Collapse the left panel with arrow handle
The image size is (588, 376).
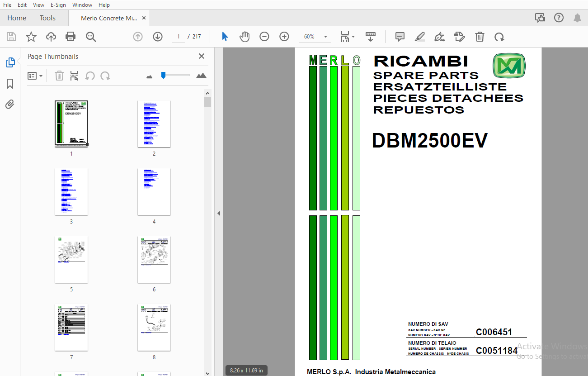[x=219, y=213]
